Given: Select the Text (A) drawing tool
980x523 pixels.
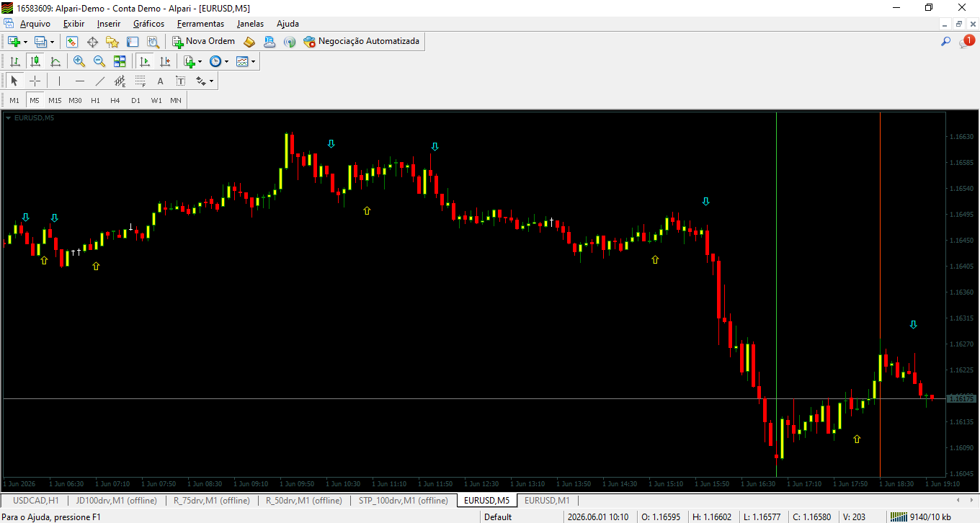Looking at the screenshot, I should pos(160,81).
